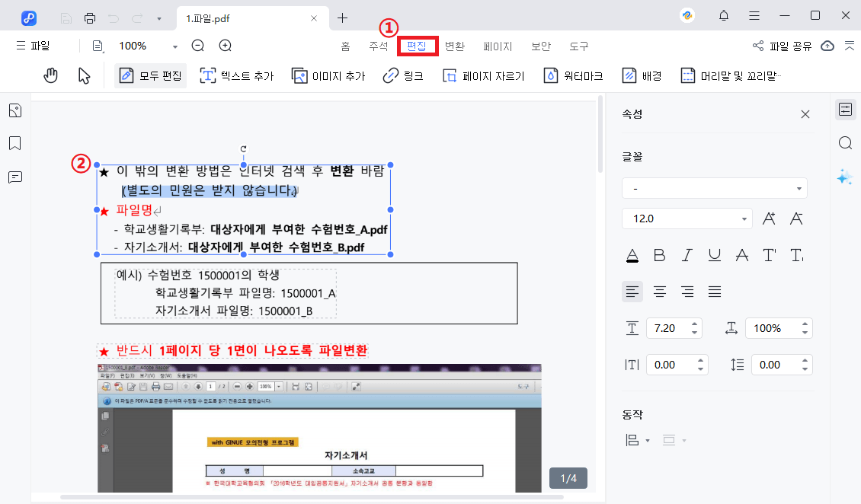Select the Hand tool
Viewport: 861px width, 504px height.
click(x=50, y=75)
